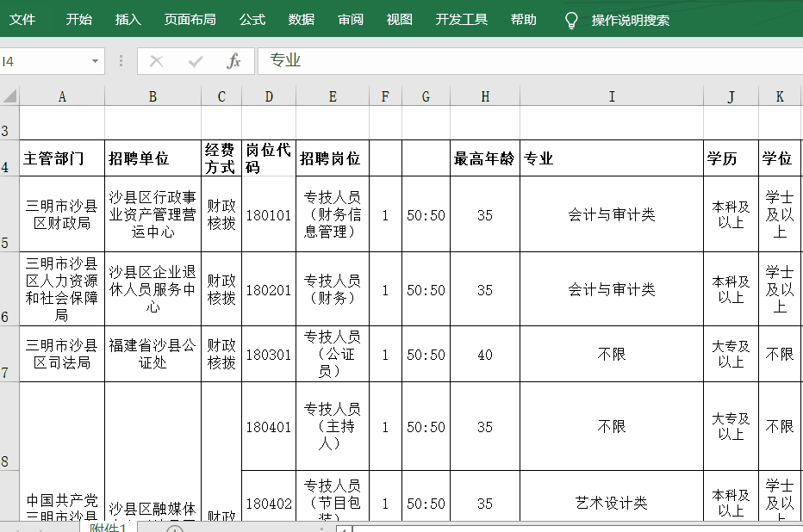803x532 pixels.
Task: Click cell with code 180301
Action: (x=269, y=354)
